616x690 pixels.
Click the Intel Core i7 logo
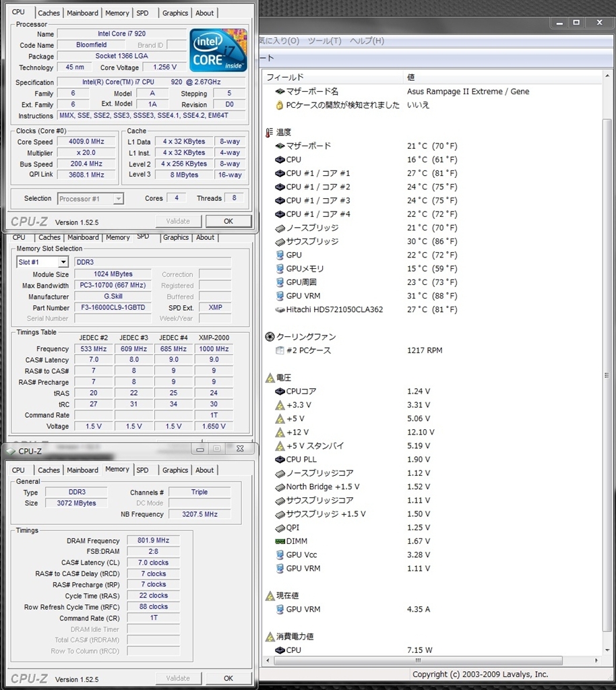point(218,51)
